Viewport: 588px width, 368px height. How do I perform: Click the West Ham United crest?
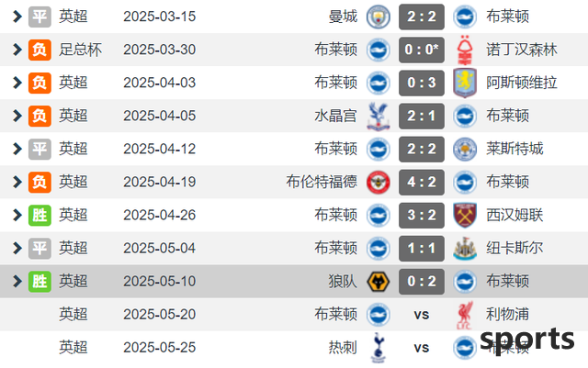pyautogui.click(x=465, y=215)
